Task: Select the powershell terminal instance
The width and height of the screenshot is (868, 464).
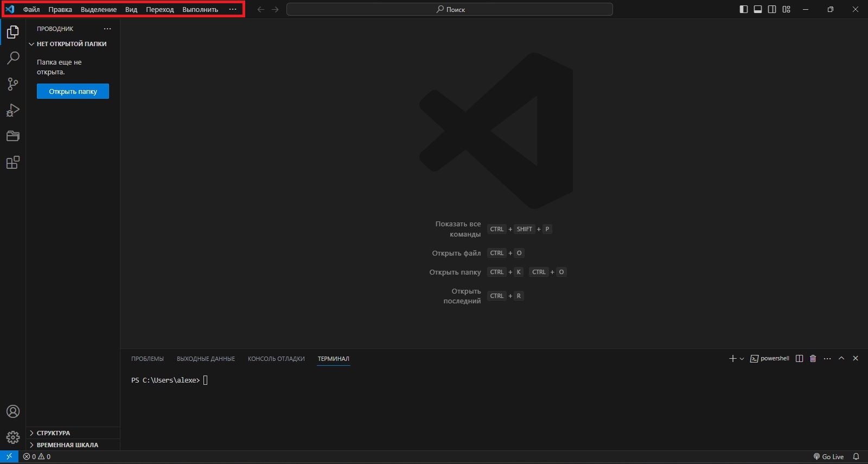Action: 770,359
